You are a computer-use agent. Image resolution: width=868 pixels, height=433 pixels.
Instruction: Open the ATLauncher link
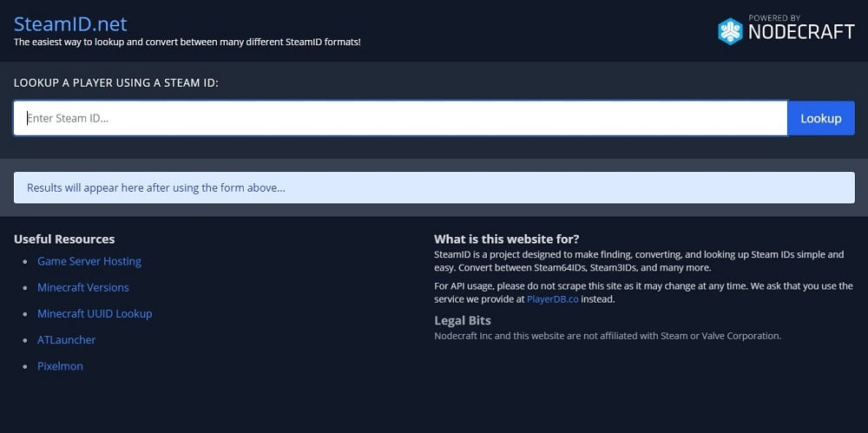[x=67, y=339]
